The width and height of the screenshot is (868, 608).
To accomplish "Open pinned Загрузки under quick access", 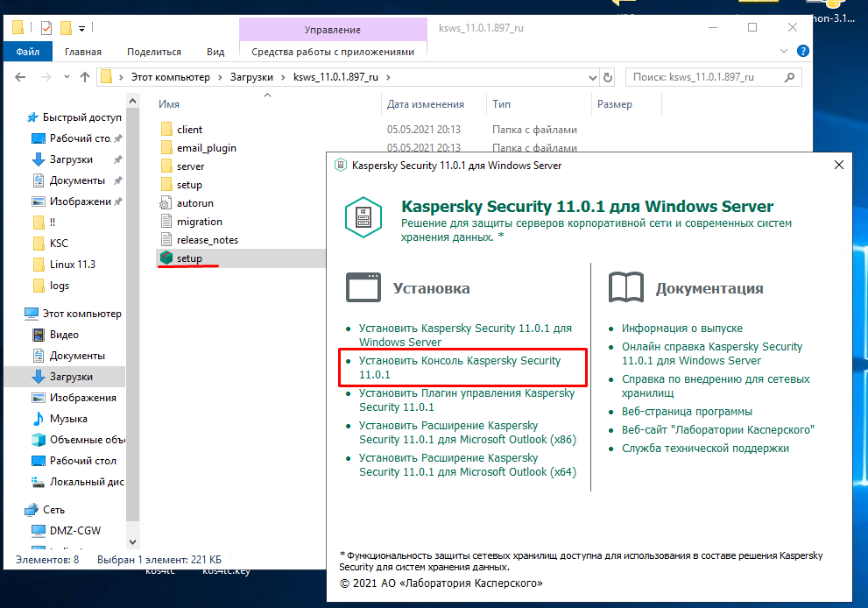I will tap(71, 159).
